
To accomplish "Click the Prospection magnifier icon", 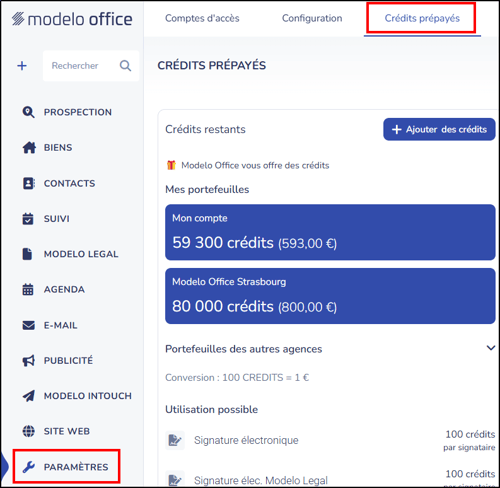I will click(x=28, y=112).
